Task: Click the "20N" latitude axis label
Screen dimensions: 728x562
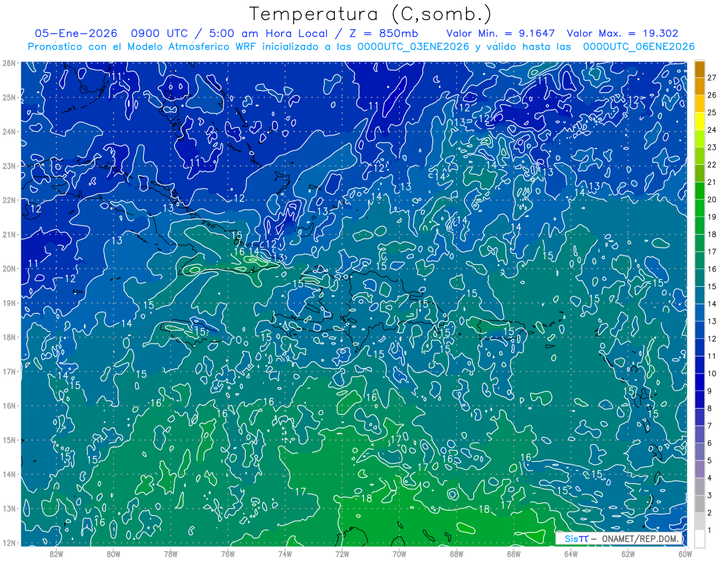Action: (8, 269)
